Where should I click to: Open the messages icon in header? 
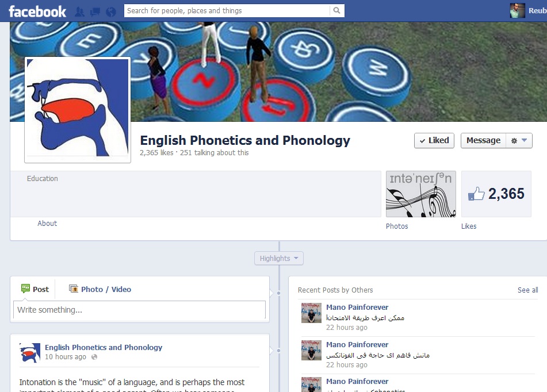(x=95, y=12)
